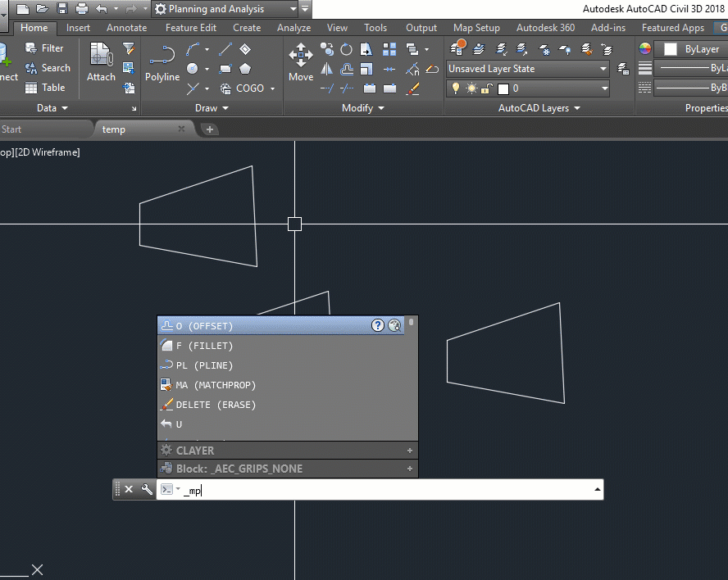Click the Search button in Data panel

click(48, 68)
